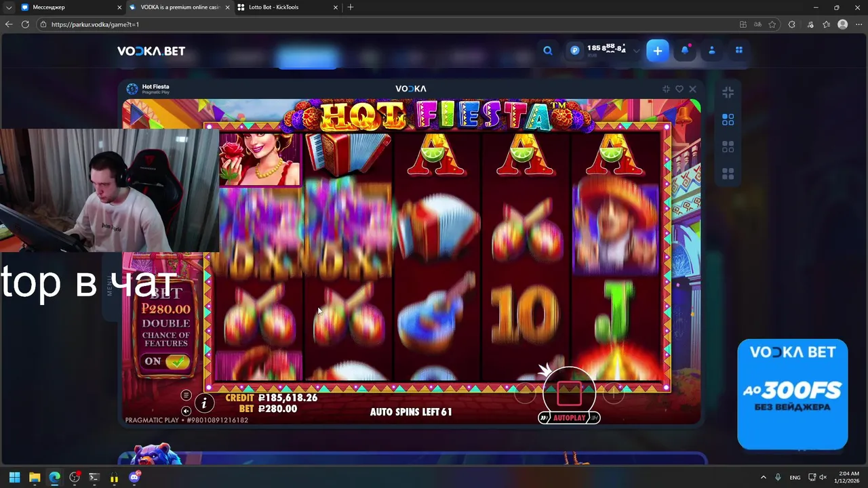This screenshot has width=868, height=488.
Task: Reload the current page
Action: coord(25,24)
